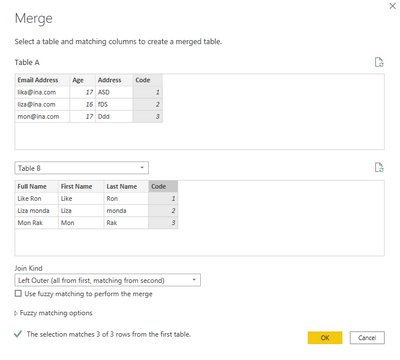Image resolution: width=400 pixels, height=360 pixels.
Task: Select the Age column header in Table A
Action: point(83,80)
